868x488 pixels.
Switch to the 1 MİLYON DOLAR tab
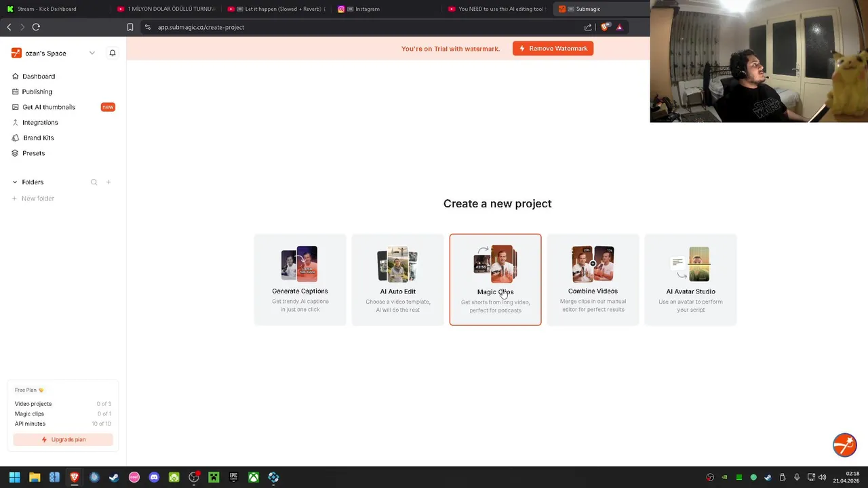pyautogui.click(x=165, y=9)
